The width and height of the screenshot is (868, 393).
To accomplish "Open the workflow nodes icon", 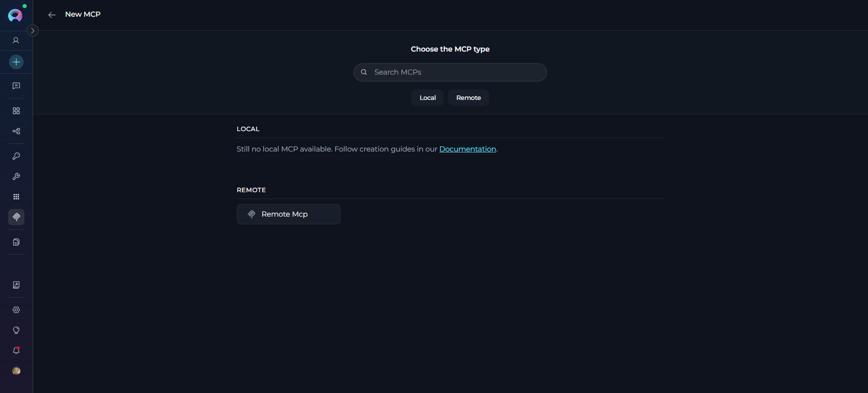I will click(x=16, y=131).
